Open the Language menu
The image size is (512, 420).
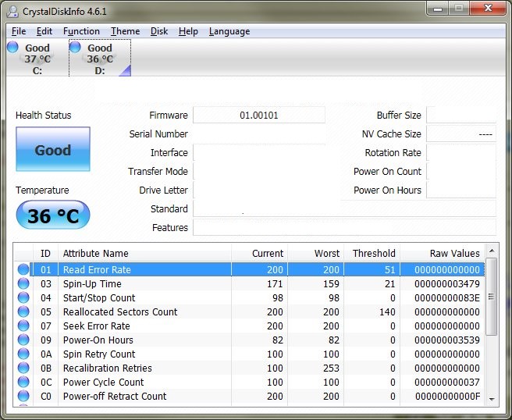tap(229, 31)
